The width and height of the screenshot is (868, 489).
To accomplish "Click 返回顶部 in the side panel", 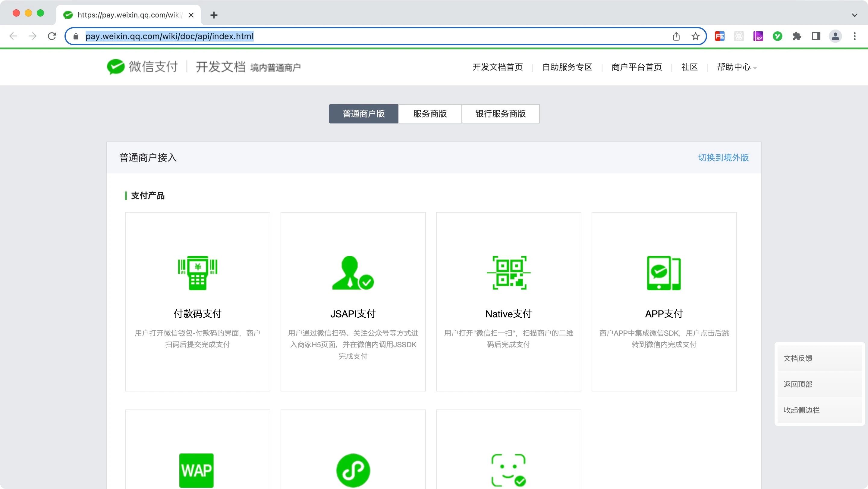I will [x=819, y=384].
